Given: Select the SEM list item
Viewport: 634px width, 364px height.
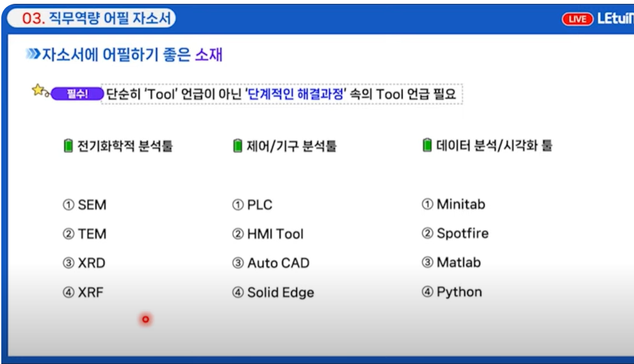Looking at the screenshot, I should click(x=92, y=205).
